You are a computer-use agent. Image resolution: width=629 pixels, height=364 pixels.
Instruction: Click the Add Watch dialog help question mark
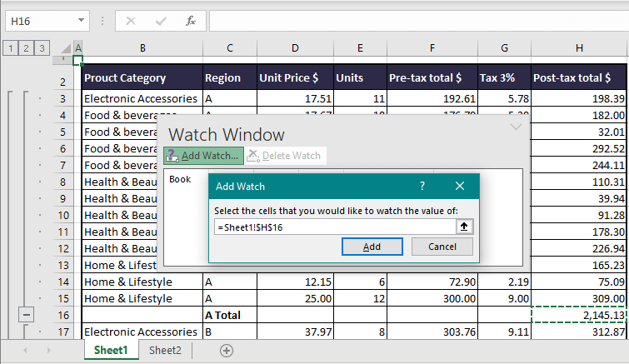coord(422,186)
